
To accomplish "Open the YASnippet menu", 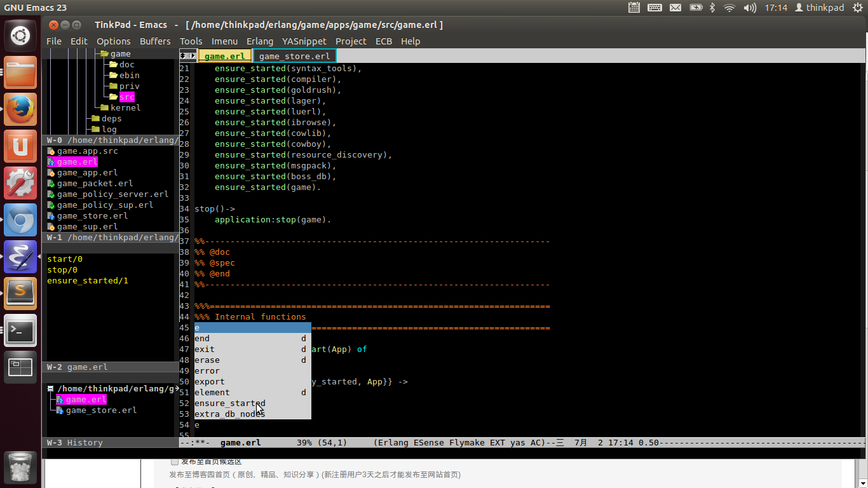I will click(304, 41).
